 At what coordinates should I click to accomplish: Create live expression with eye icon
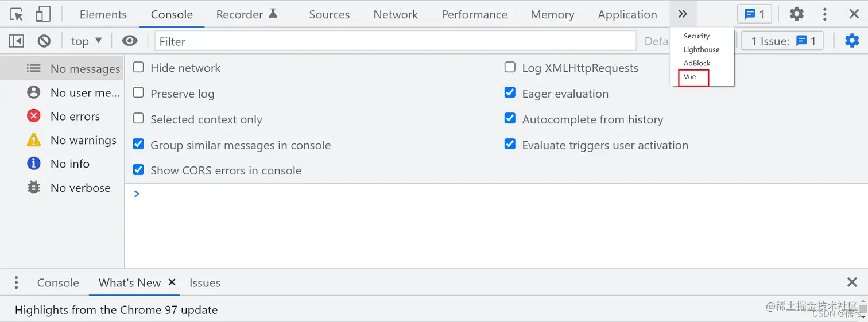(x=130, y=41)
